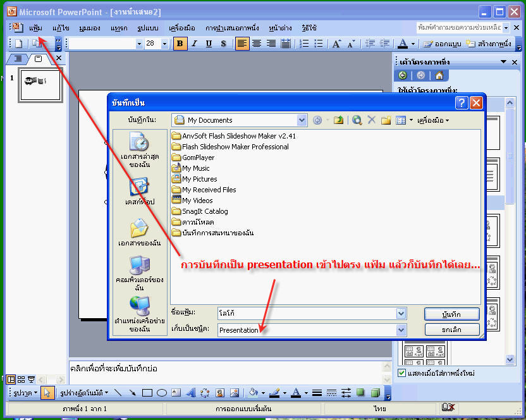526x420 pixels.
Task: Open Desktop (เดสก์ท็อป) in places bar
Action: point(140,192)
